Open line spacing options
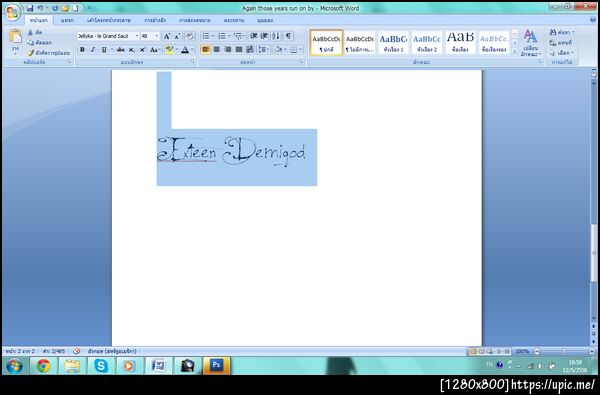The image size is (600, 395). tap(263, 50)
